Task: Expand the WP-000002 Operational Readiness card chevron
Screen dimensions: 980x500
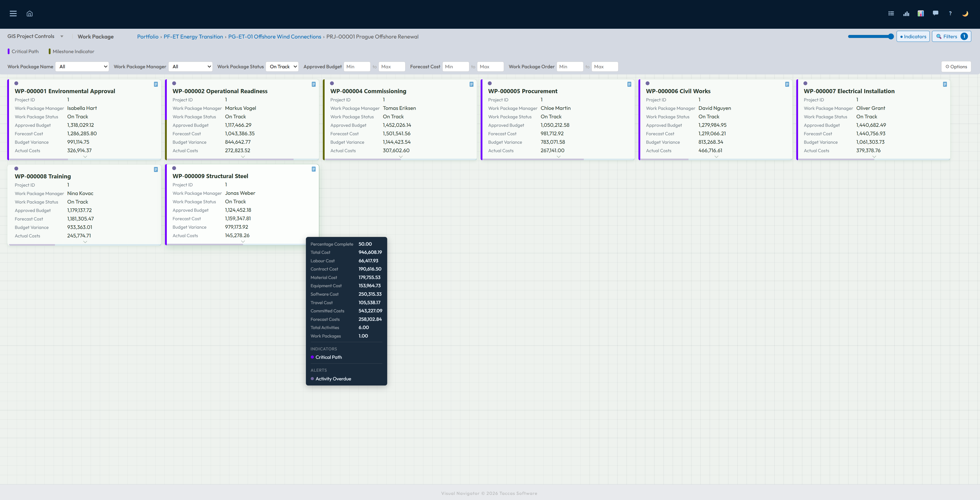Action: pyautogui.click(x=243, y=157)
